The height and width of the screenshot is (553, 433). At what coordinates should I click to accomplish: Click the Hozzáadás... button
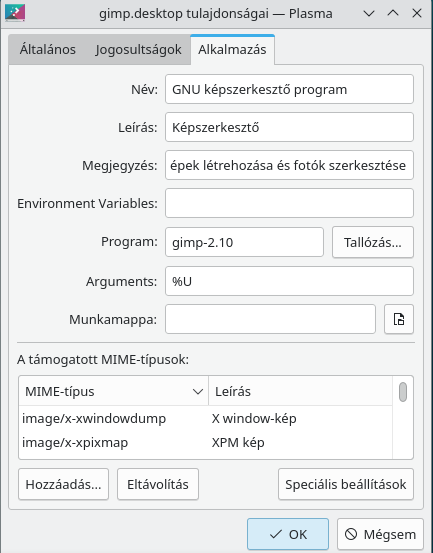[x=63, y=484]
